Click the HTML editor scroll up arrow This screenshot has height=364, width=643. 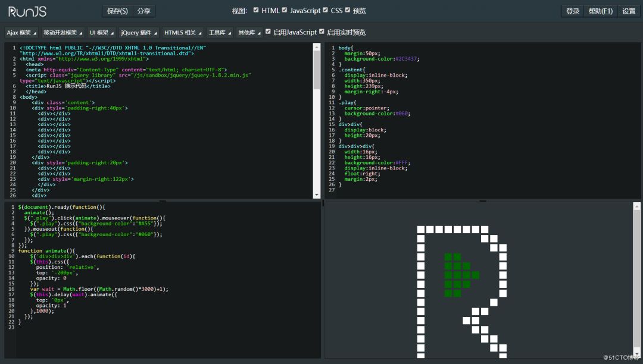pyautogui.click(x=317, y=47)
